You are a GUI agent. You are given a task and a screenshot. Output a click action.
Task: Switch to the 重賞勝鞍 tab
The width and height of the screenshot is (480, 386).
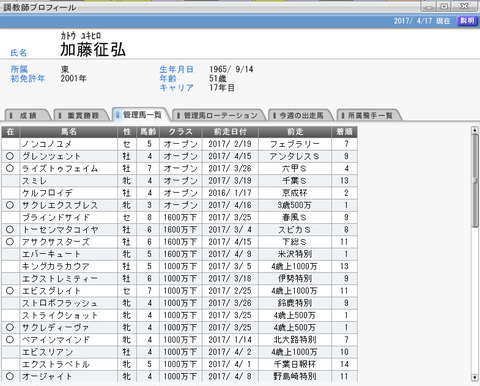click(82, 115)
